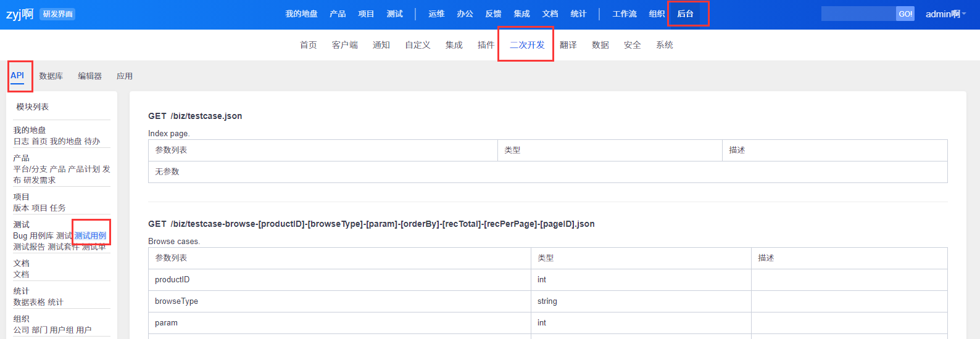
Task: Open 集成 in the blue top bar
Action: click(521, 14)
